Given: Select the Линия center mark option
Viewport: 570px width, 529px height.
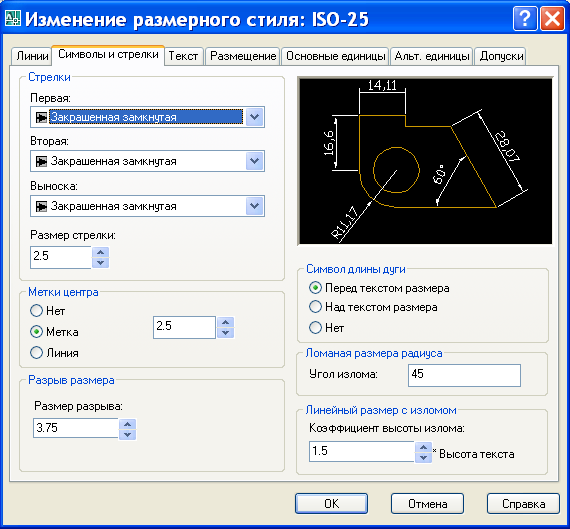Looking at the screenshot, I should point(36,353).
